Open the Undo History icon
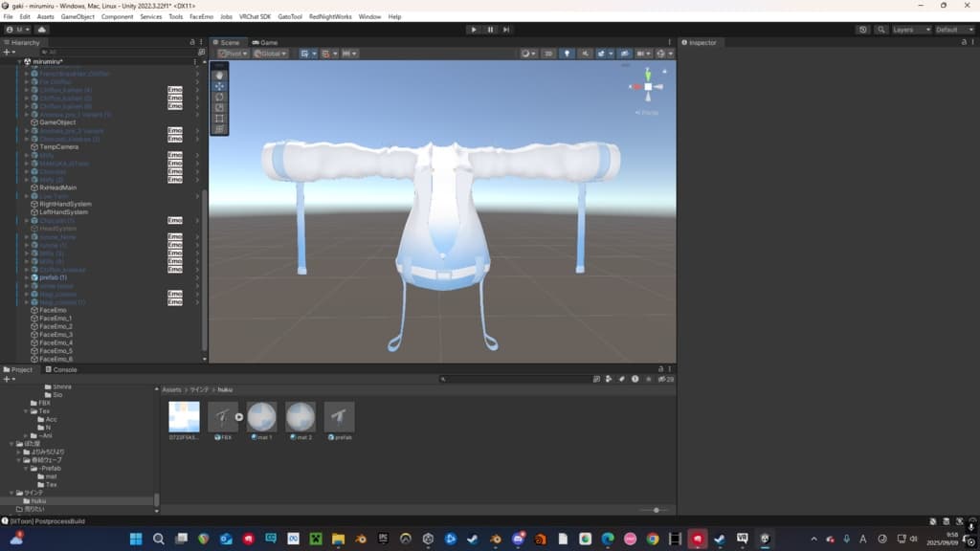 [x=863, y=30]
